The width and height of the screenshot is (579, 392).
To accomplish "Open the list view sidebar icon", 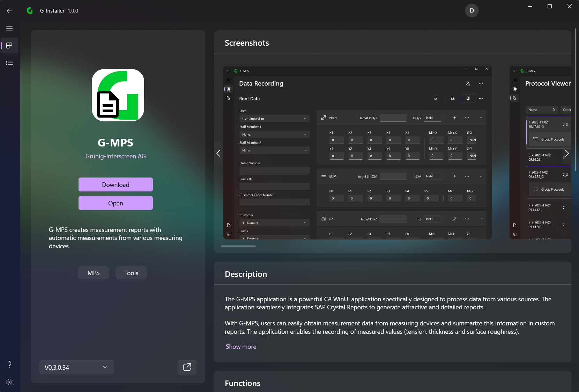I will (9, 63).
